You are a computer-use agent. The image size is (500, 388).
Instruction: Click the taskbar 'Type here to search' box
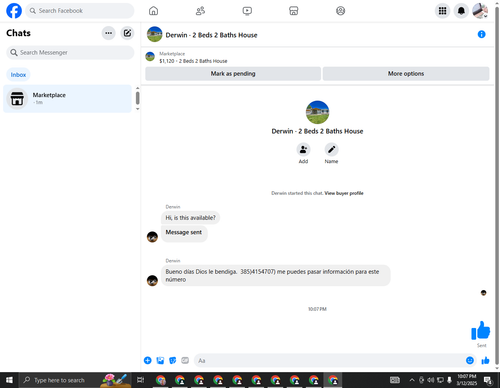(x=76, y=380)
